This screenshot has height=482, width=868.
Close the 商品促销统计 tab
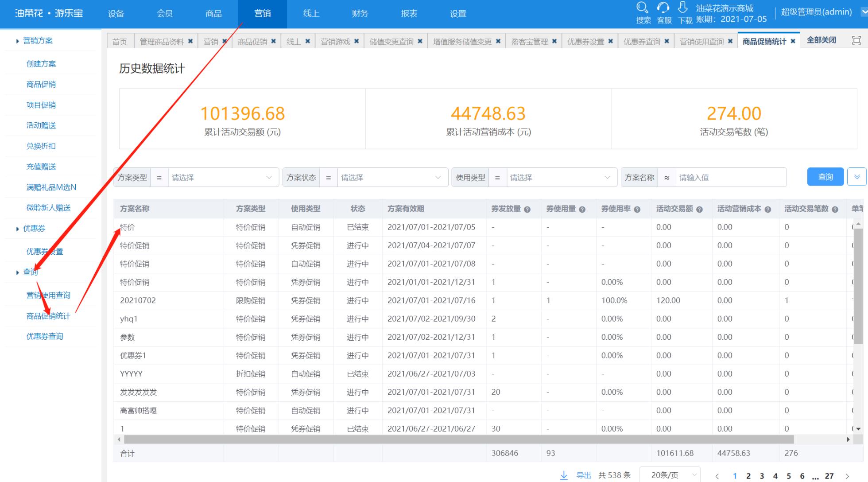(793, 41)
